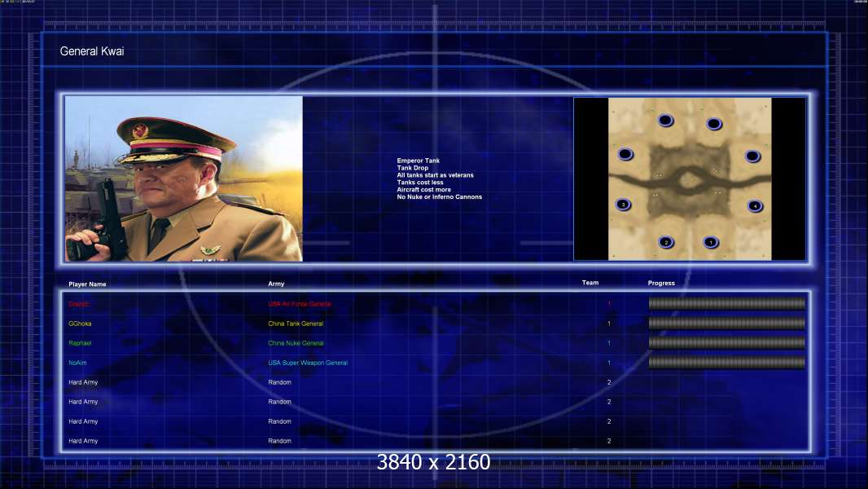Click Raphael's loading progress bar

tap(727, 343)
